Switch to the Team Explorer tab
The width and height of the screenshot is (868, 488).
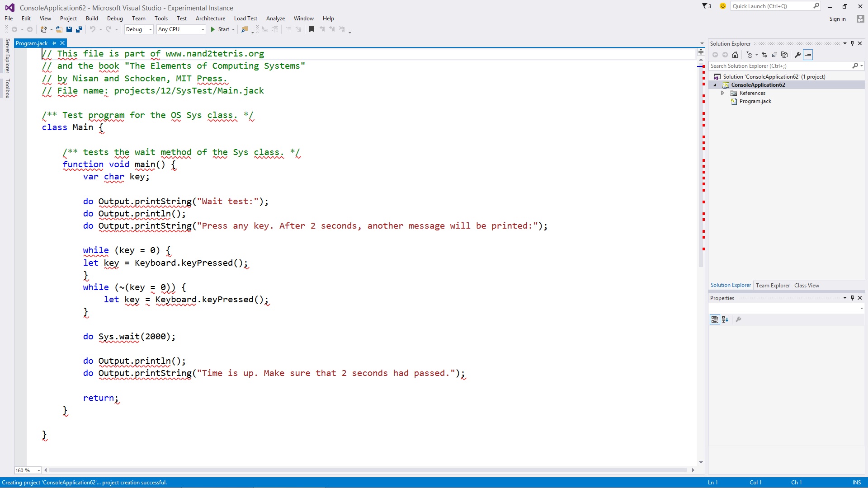point(773,286)
